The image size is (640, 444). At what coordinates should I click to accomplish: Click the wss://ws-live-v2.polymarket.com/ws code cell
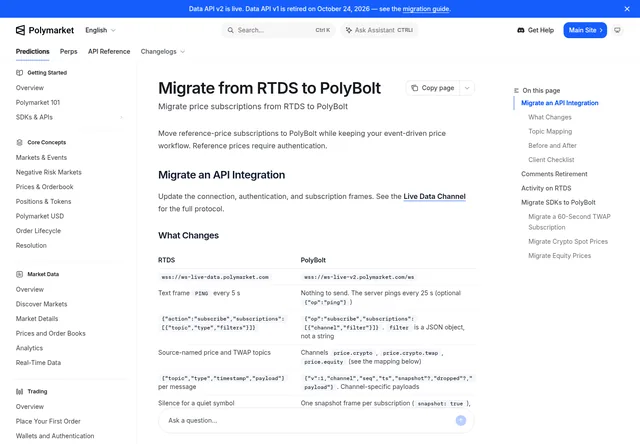(359, 277)
